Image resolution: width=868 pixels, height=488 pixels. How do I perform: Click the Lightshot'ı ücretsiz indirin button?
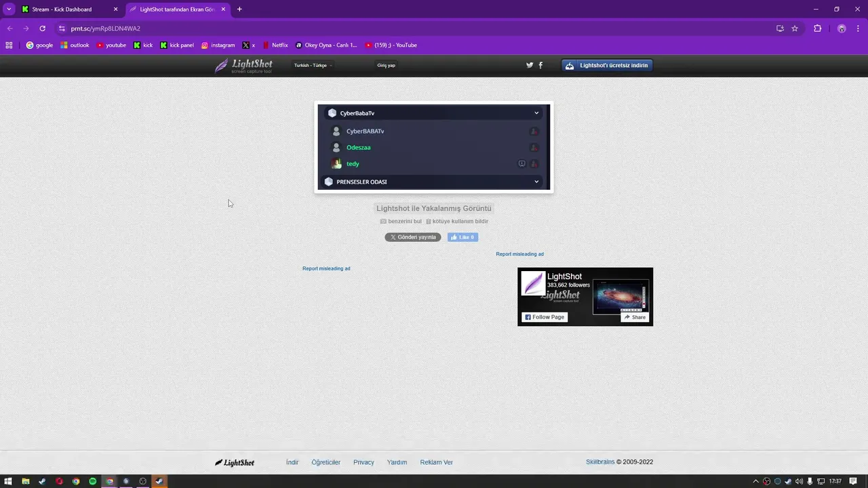pyautogui.click(x=607, y=65)
